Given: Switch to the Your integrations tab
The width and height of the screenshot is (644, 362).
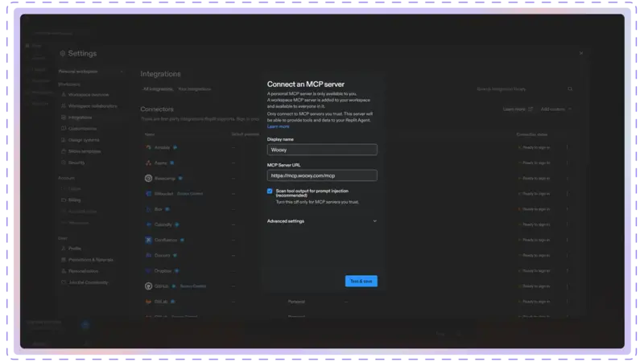Looking at the screenshot, I should [x=194, y=89].
